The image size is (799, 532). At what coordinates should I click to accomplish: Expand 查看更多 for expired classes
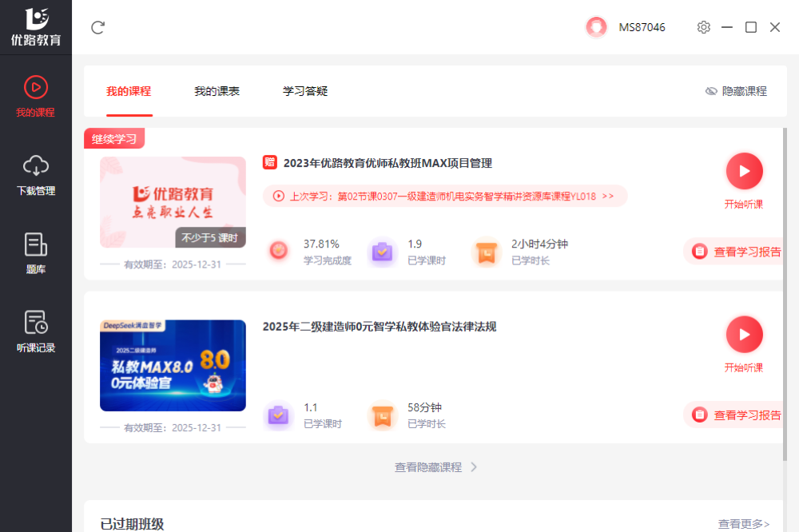743,524
